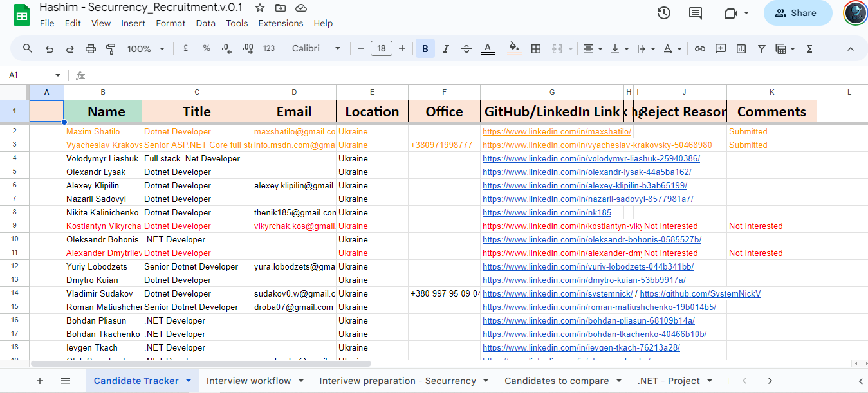Viewport: 868px width, 393px height.
Task: Click the Insert link icon
Action: pos(700,49)
